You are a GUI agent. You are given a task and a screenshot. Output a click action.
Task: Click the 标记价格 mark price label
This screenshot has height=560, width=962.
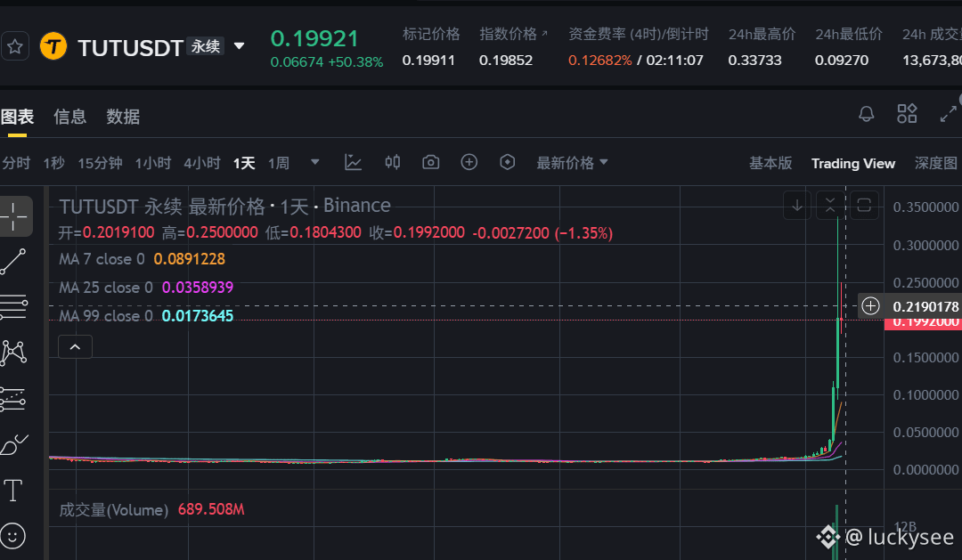[431, 34]
